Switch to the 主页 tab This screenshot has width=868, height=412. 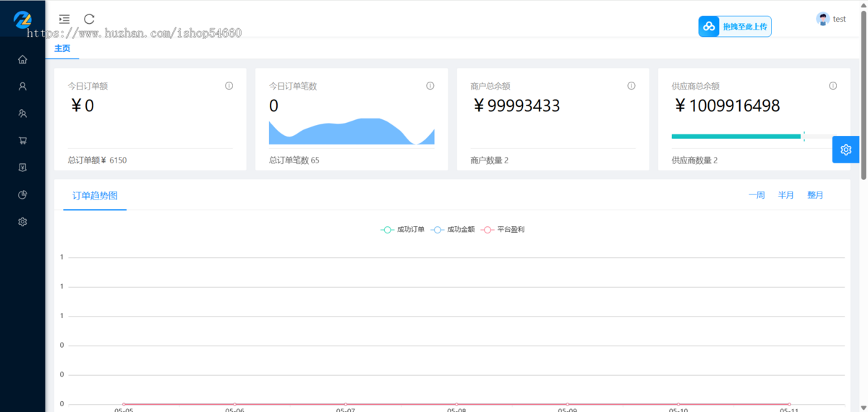click(x=63, y=48)
